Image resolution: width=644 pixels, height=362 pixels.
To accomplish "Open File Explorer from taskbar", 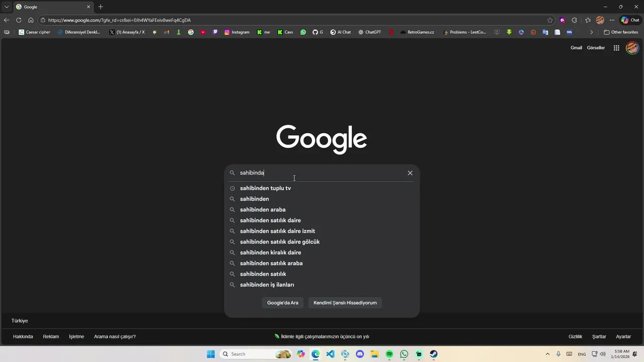I will point(374,354).
